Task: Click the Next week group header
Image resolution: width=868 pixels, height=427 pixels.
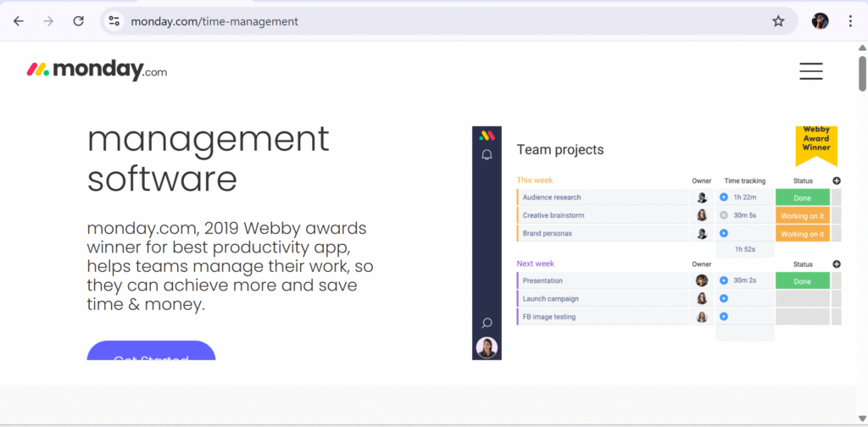Action: 536,263
